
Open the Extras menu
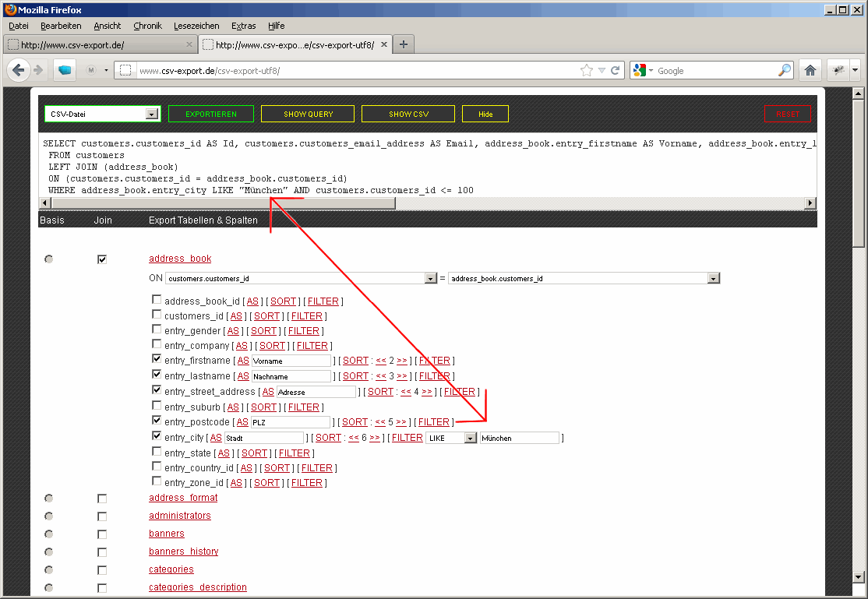[x=244, y=26]
